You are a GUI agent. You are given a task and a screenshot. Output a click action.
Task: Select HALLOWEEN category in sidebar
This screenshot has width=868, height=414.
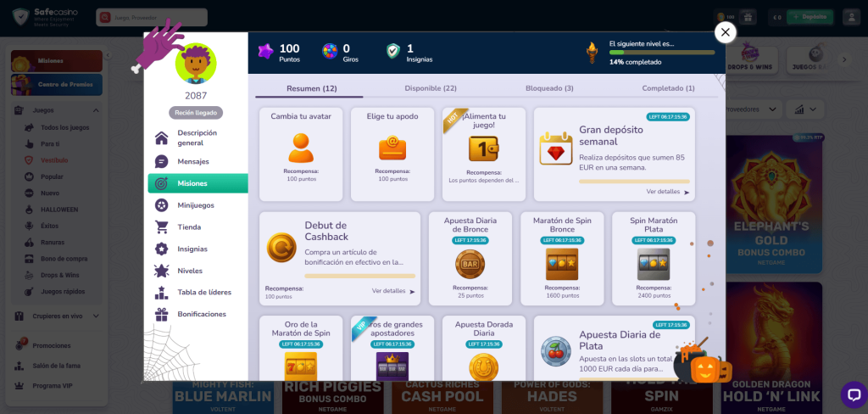tap(59, 210)
